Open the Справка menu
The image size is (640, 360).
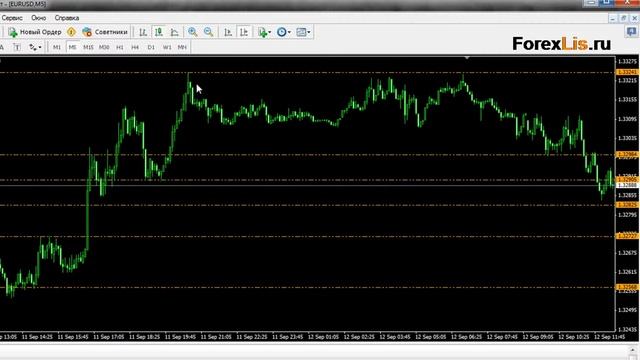tap(67, 18)
